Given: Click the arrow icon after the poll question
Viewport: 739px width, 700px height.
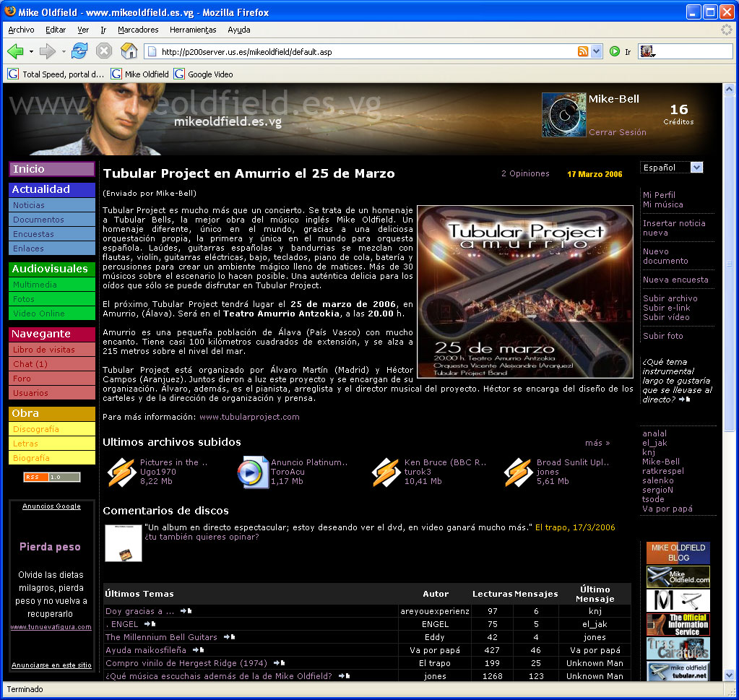Looking at the screenshot, I should [x=684, y=399].
